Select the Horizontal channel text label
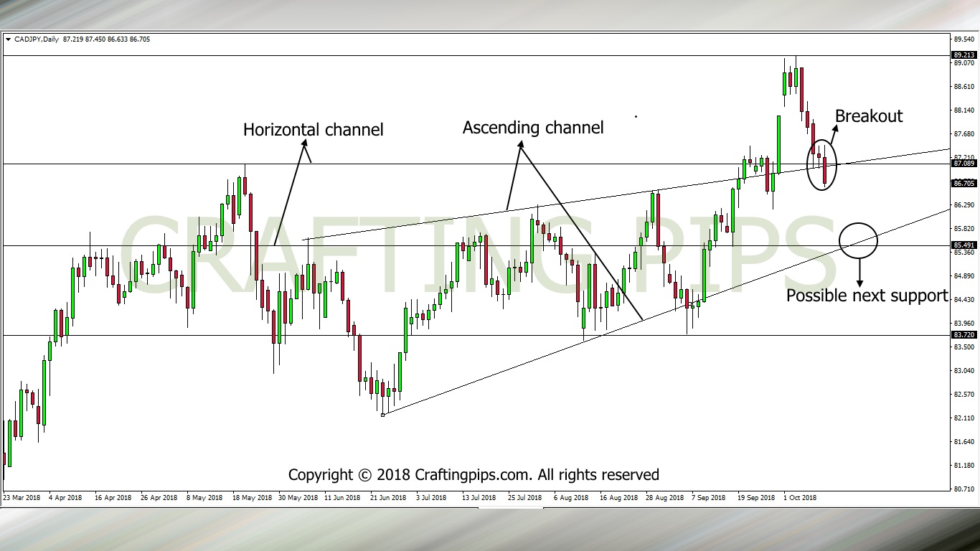Screen dimensions: 980x551 click(x=314, y=130)
